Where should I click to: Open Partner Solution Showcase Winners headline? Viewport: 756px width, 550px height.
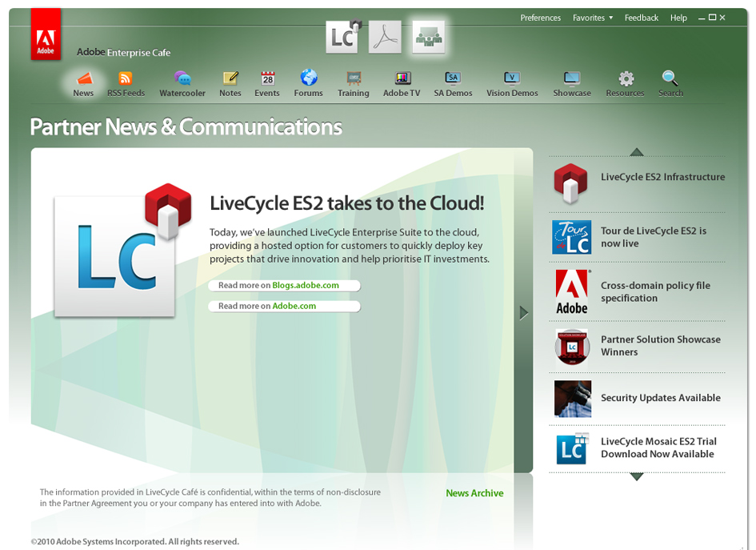pyautogui.click(x=661, y=345)
